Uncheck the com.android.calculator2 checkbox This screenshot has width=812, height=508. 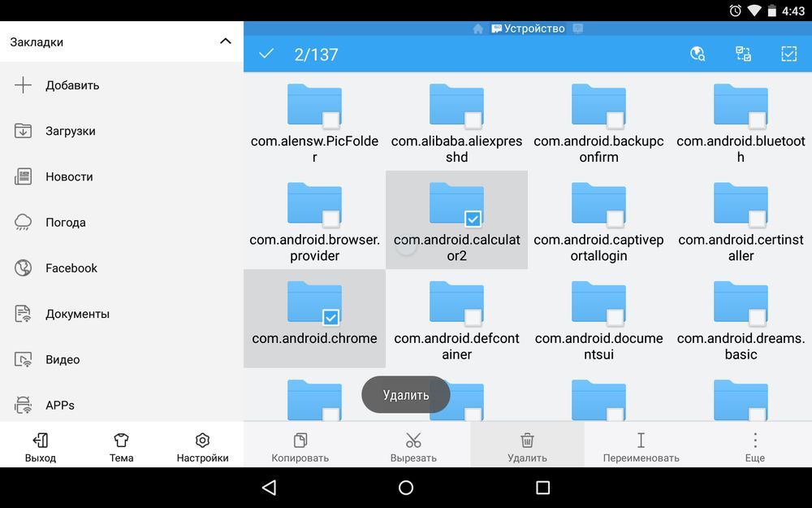click(473, 219)
